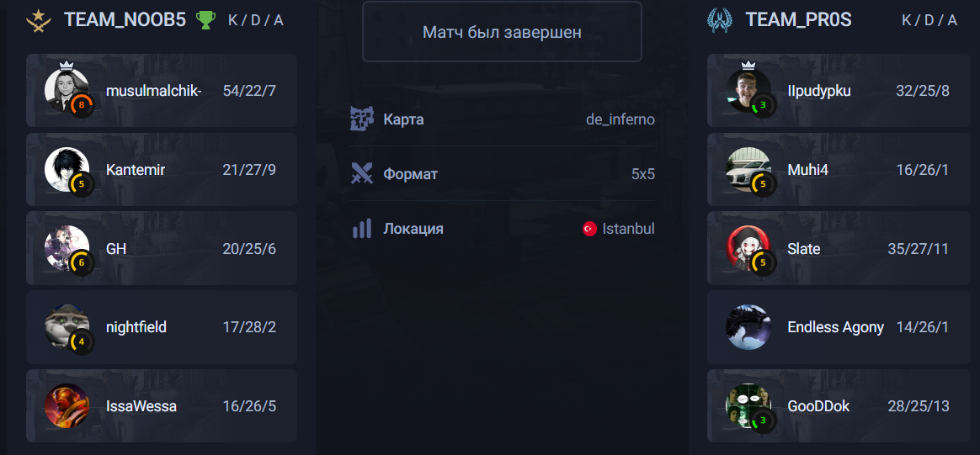Click the Turkish flag next to Istanbul
The image size is (980, 455).
(589, 229)
